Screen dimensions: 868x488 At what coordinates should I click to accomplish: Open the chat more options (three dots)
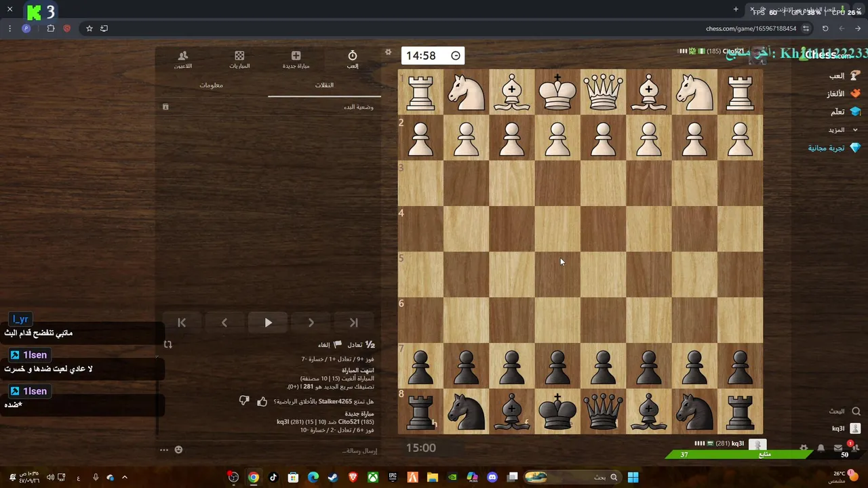tap(163, 449)
